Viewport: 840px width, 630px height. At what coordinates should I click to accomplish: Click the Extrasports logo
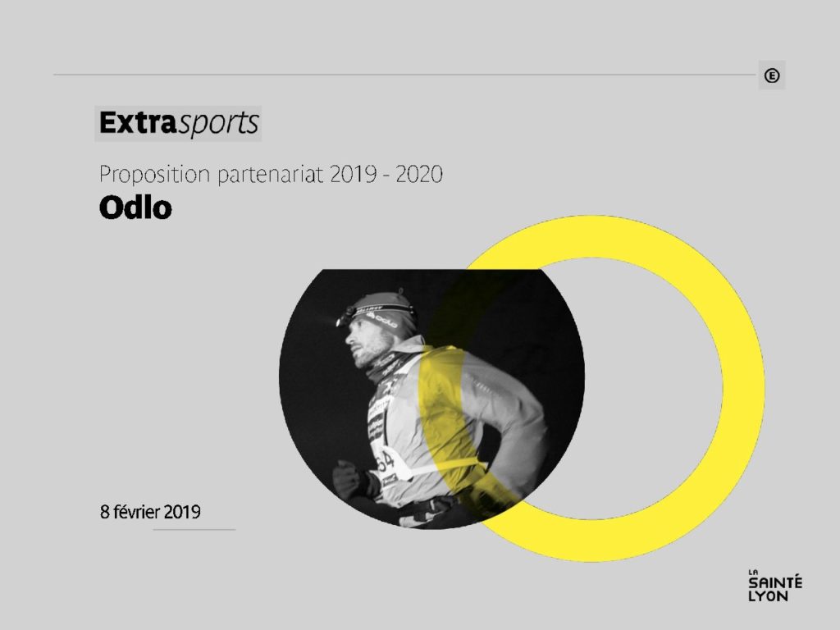pyautogui.click(x=178, y=124)
